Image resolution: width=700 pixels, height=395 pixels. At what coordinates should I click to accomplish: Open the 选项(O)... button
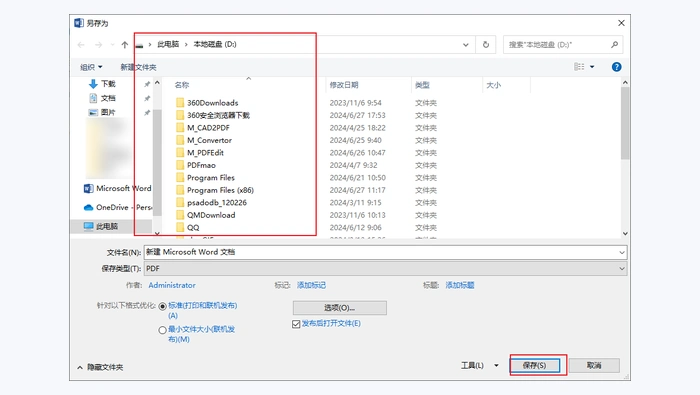pos(340,308)
